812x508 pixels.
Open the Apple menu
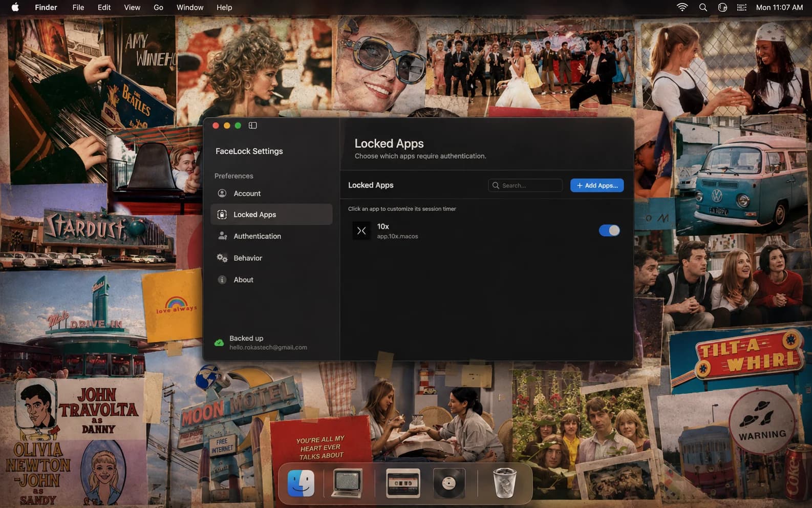tap(15, 7)
